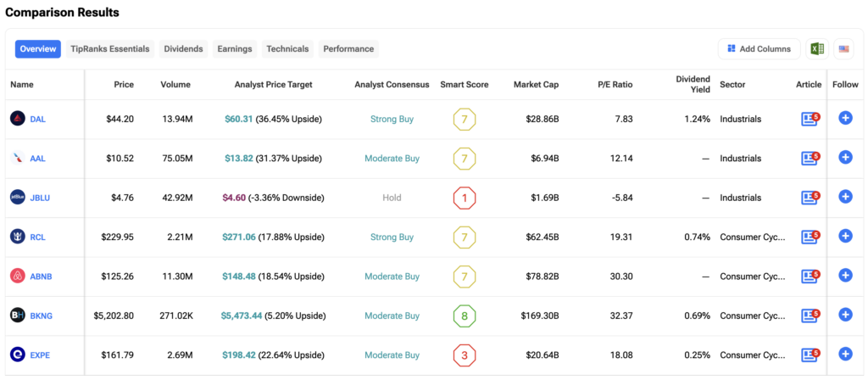Switch to the Dividends tab

(x=183, y=48)
